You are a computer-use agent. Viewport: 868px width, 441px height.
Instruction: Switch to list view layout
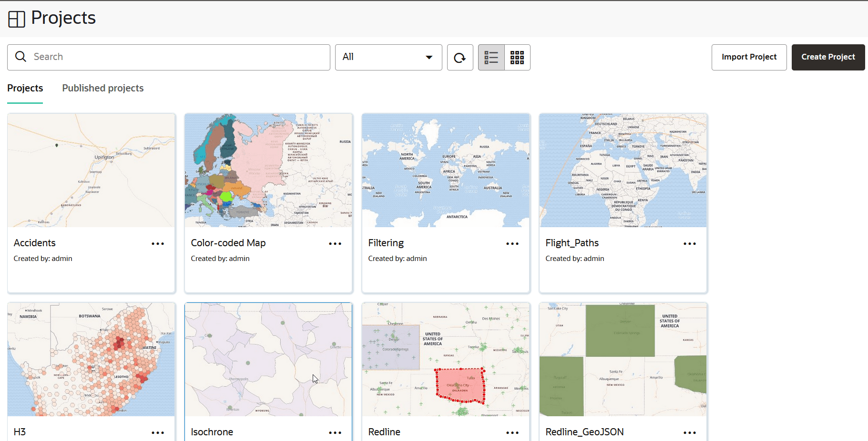point(491,57)
